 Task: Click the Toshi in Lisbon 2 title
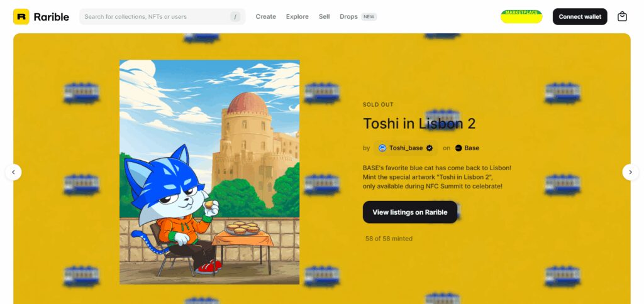pos(419,124)
